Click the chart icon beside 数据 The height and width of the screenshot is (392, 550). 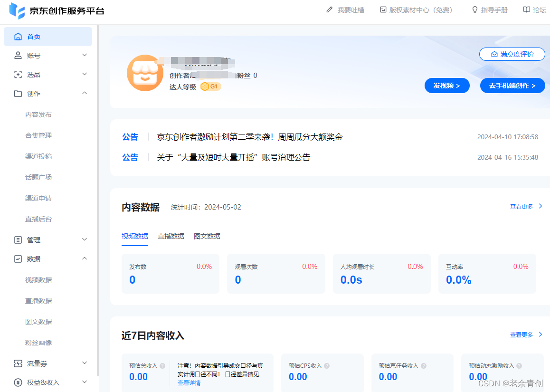pyautogui.click(x=18, y=259)
